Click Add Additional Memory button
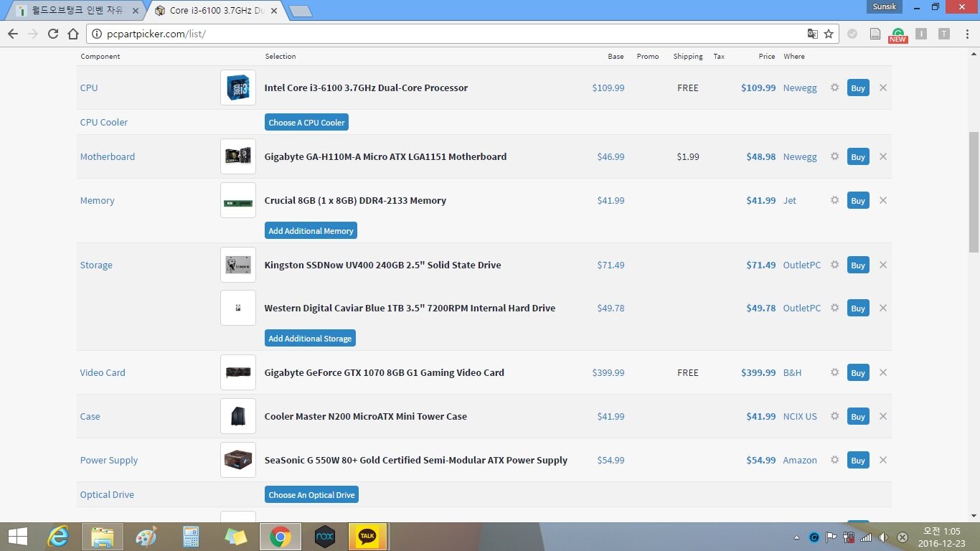Screen dimensions: 980x551 pos(311,230)
